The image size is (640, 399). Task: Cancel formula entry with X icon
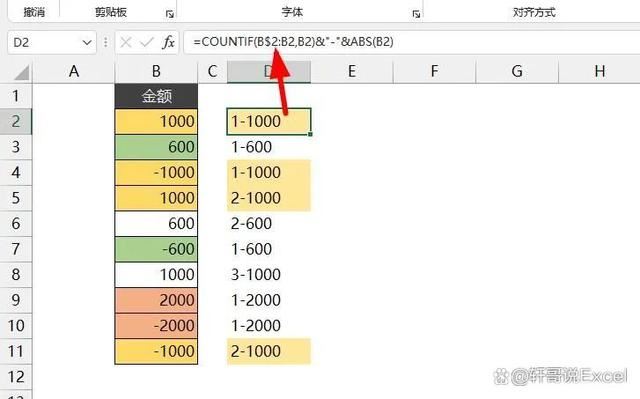[x=126, y=42]
